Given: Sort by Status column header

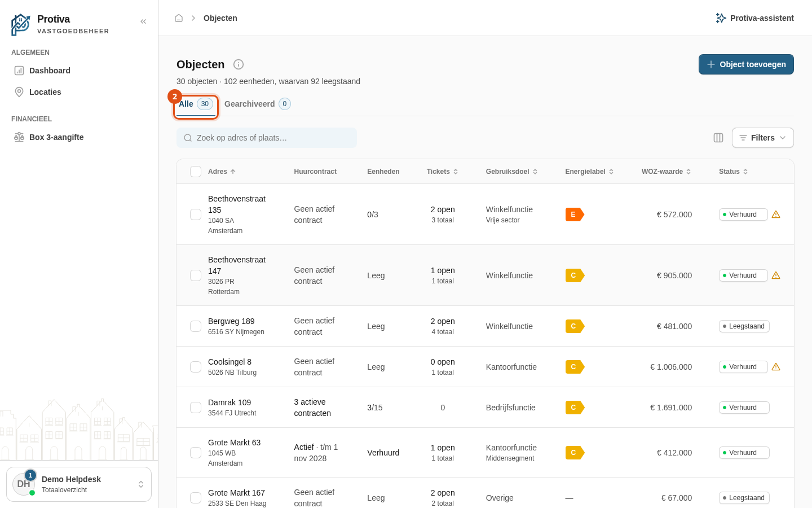Looking at the screenshot, I should [x=733, y=172].
